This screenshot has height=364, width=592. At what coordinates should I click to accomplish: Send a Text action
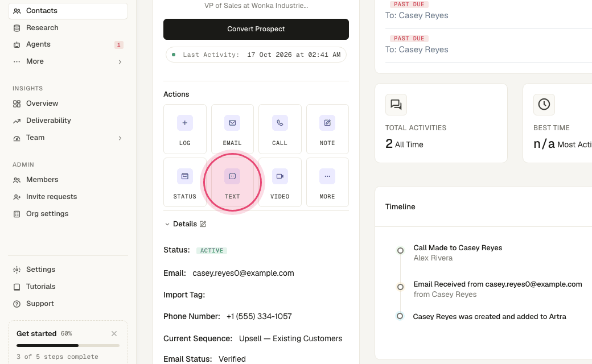(x=233, y=182)
